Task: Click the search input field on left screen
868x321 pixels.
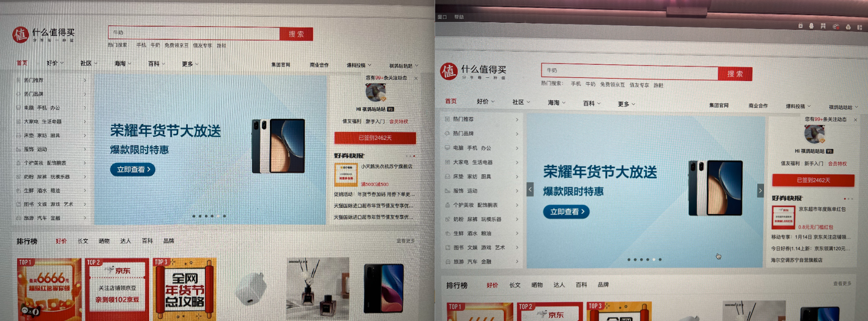Action: (194, 33)
